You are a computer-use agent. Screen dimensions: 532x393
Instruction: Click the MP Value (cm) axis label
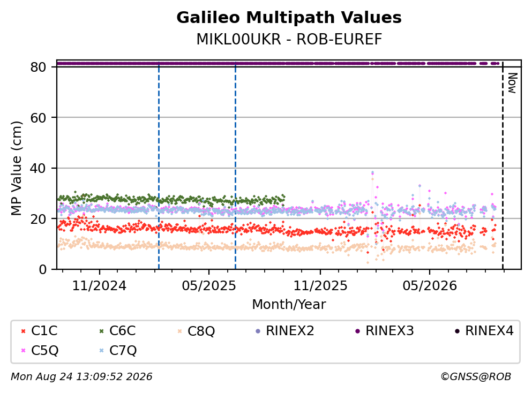point(16,168)
